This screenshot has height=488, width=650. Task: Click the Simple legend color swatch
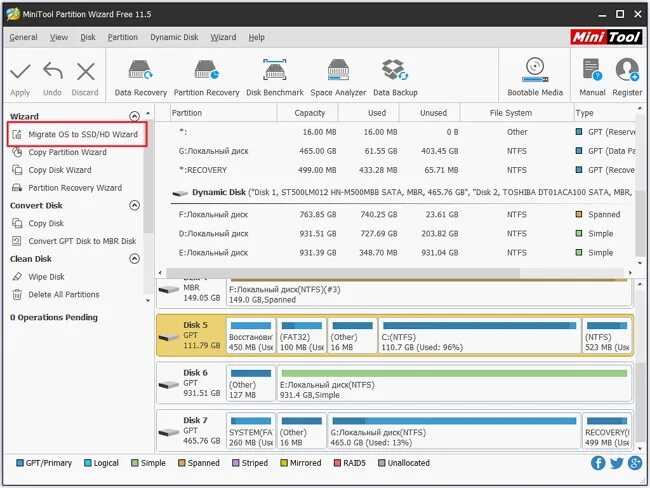tap(134, 463)
